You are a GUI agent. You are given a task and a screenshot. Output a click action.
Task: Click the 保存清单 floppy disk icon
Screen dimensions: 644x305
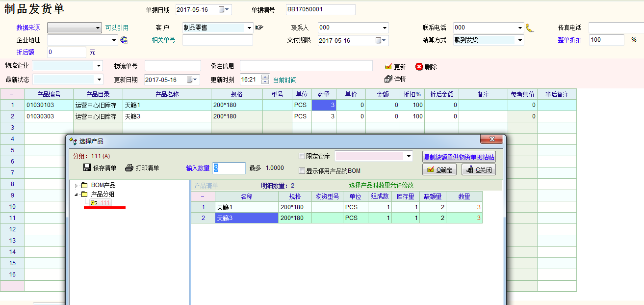click(87, 168)
